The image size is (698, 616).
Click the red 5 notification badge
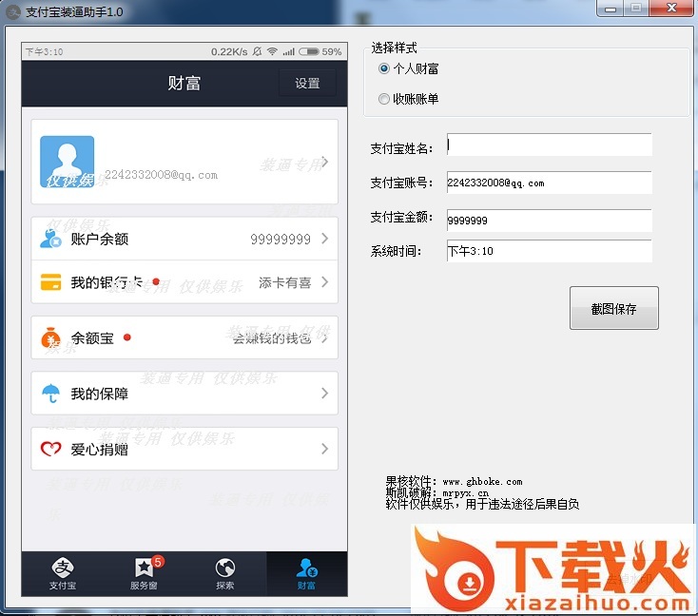[x=158, y=562]
